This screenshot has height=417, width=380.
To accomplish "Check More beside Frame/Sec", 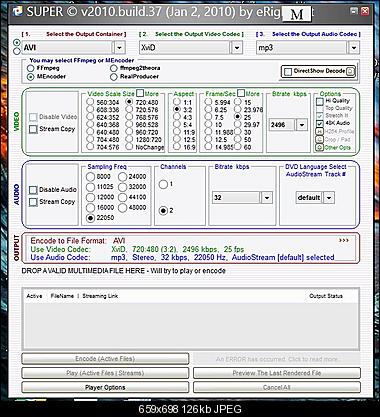I will 241,93.
